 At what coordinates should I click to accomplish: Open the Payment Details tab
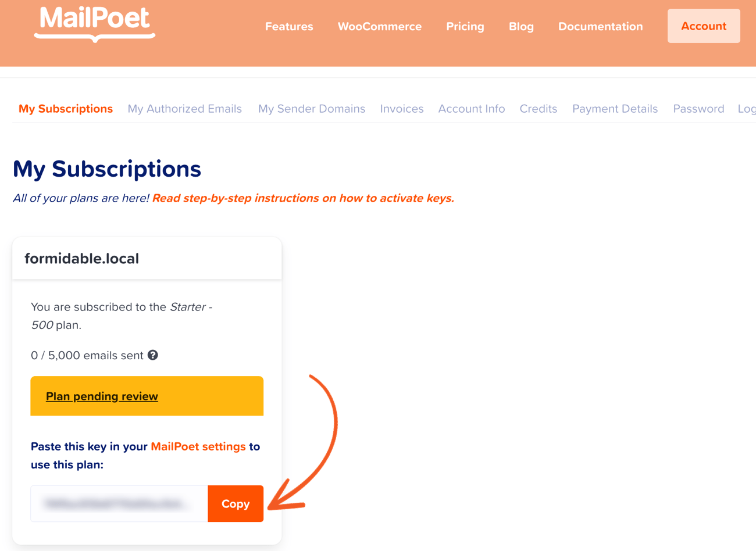[615, 109]
